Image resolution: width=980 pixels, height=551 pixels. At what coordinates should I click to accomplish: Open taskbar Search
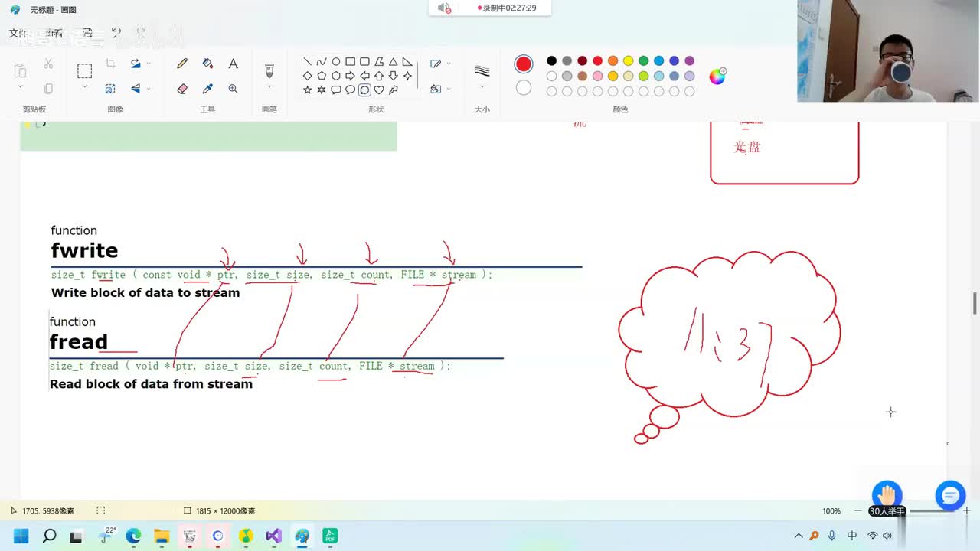(49, 536)
